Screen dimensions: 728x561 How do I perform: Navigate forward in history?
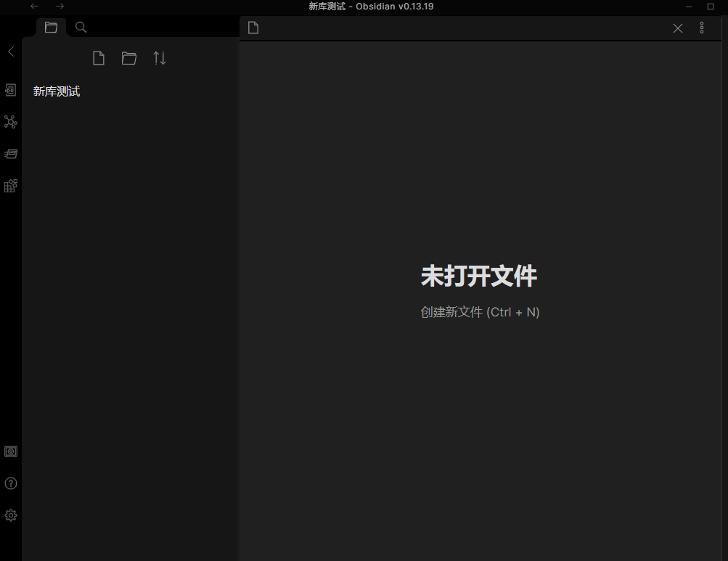60,6
